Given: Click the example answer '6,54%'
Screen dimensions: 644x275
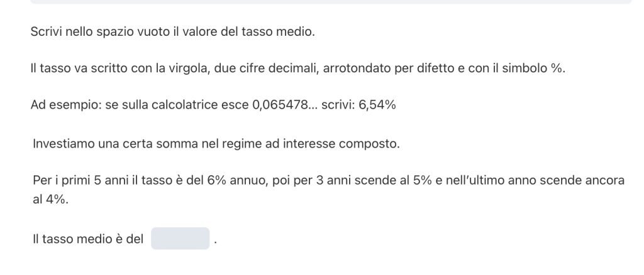Looking at the screenshot, I should tap(377, 105).
